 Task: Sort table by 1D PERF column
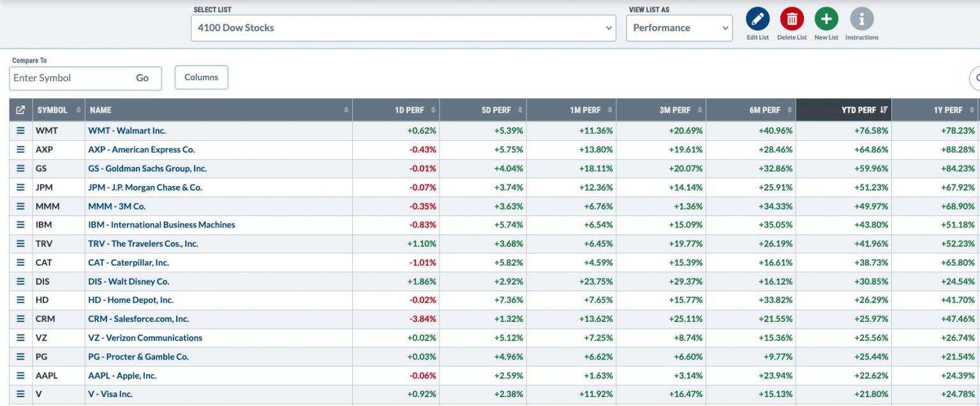pyautogui.click(x=396, y=110)
